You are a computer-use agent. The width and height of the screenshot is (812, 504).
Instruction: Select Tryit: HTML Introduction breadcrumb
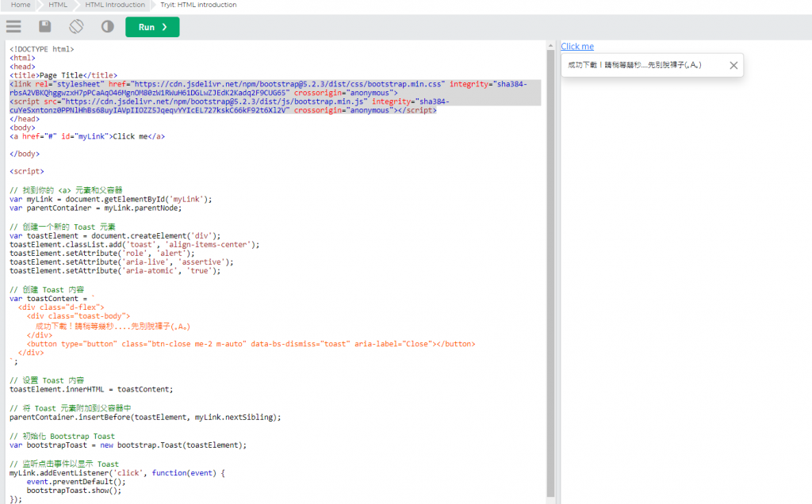pyautogui.click(x=198, y=5)
